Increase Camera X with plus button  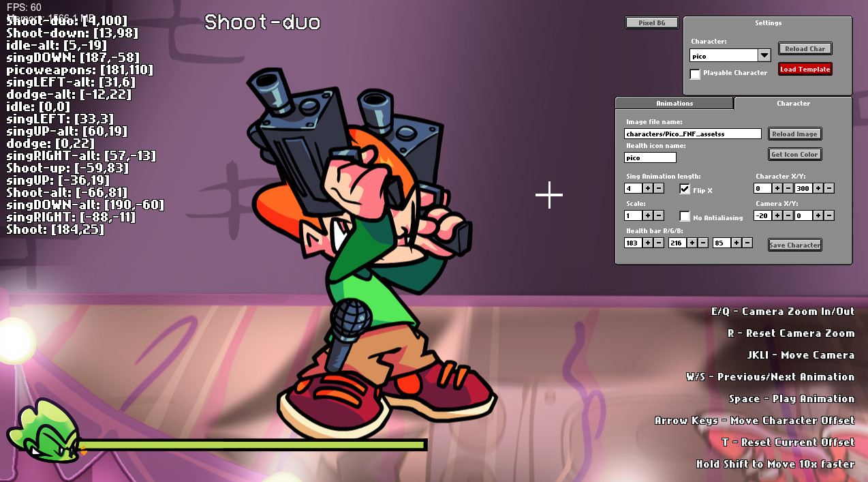777,215
